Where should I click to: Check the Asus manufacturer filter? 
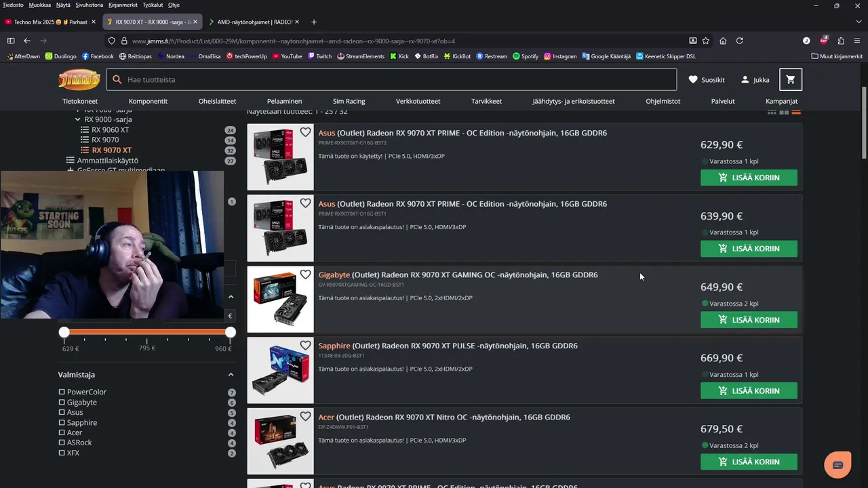(62, 412)
